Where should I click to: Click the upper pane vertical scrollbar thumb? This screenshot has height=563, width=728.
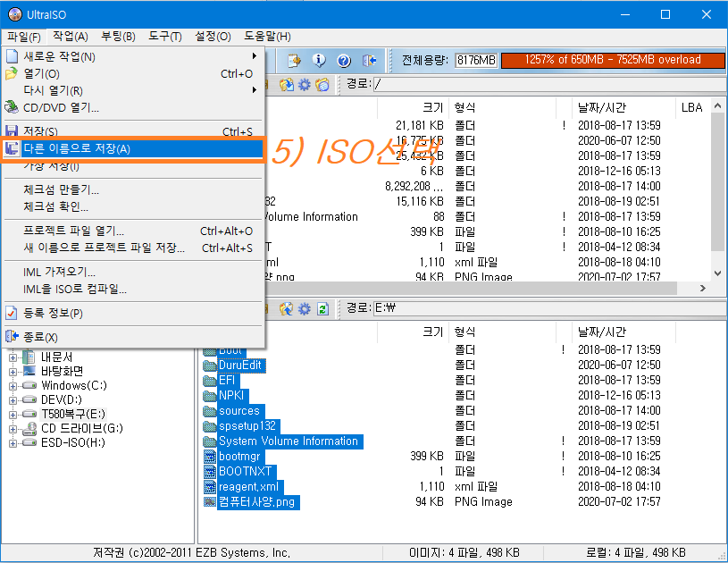click(717, 182)
